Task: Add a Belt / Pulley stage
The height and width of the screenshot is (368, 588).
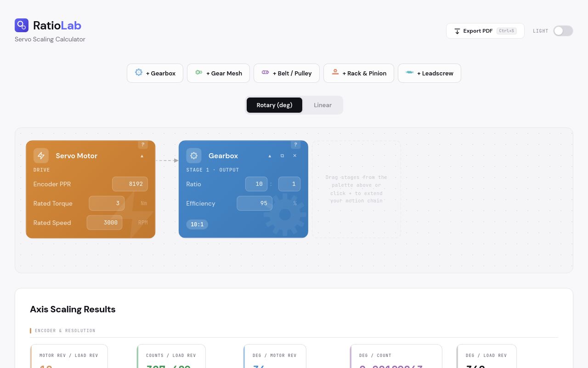Action: click(x=287, y=73)
